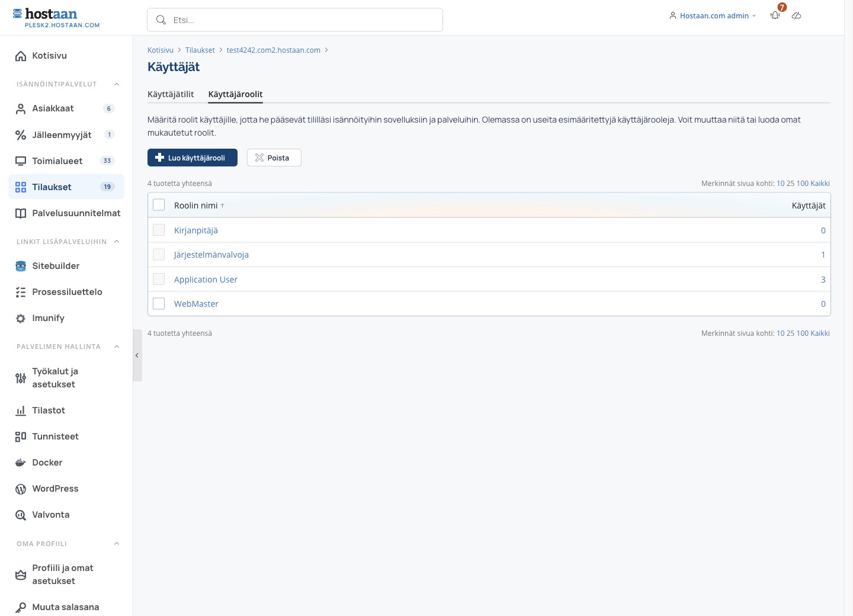Click the Toimialueet monitor icon
The image size is (853, 616).
tap(21, 161)
